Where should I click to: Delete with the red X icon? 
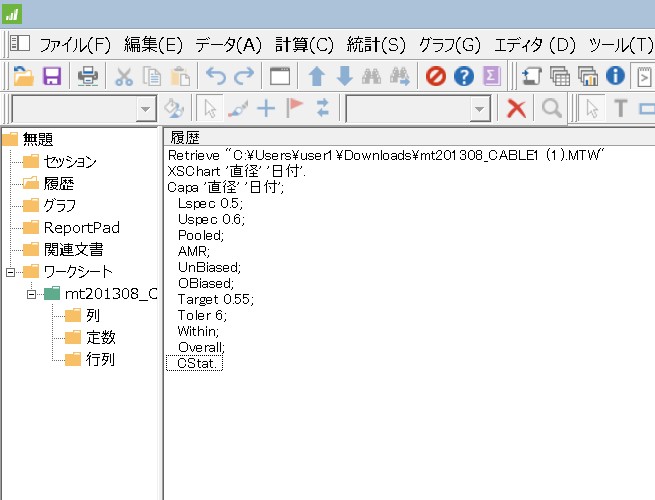tap(516, 108)
